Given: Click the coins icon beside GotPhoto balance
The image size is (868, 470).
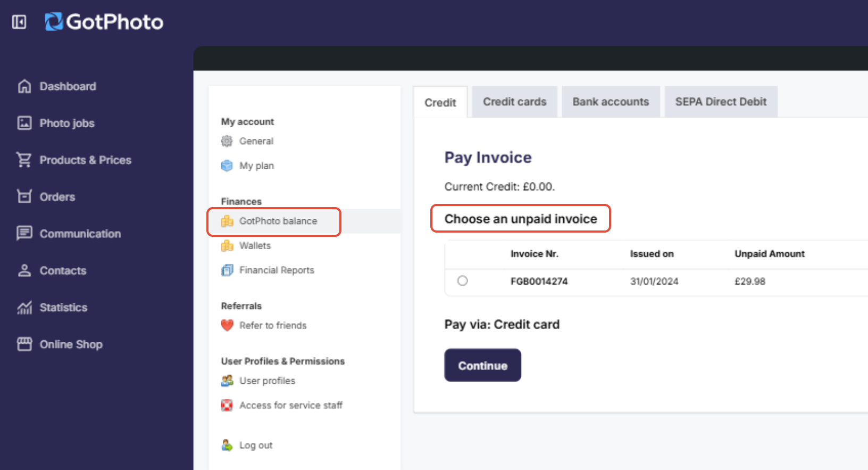Looking at the screenshot, I should [x=227, y=221].
